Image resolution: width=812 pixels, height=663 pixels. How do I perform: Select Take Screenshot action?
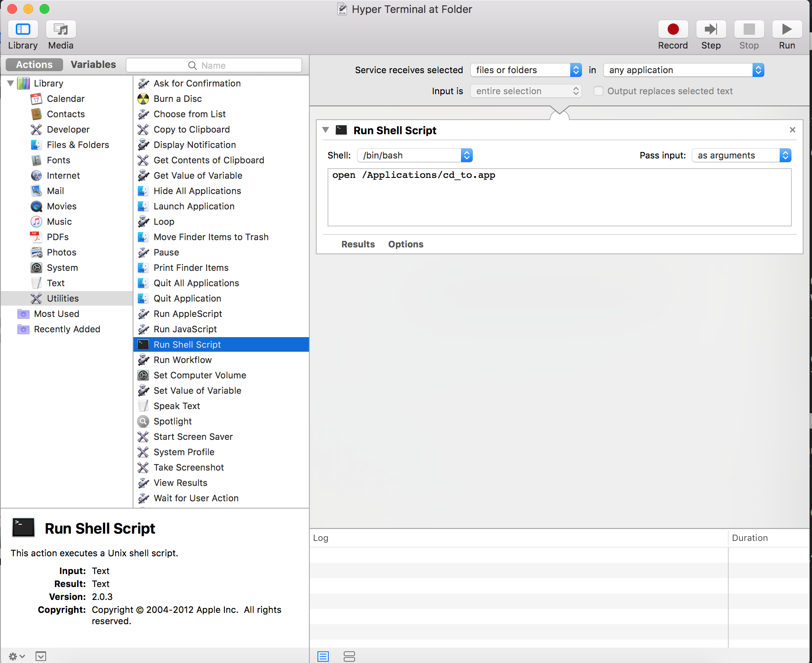[x=188, y=467]
